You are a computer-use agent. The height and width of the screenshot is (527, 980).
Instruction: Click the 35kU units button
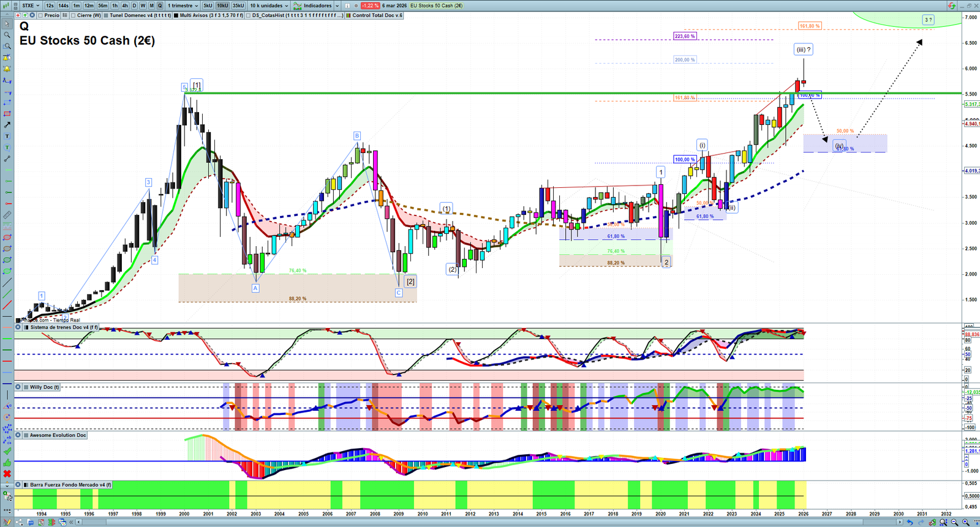point(238,6)
